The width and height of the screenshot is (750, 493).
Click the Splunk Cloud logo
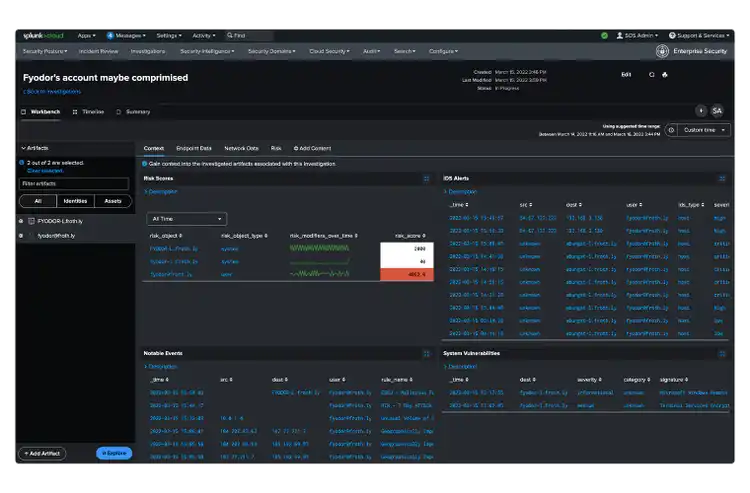[43, 35]
